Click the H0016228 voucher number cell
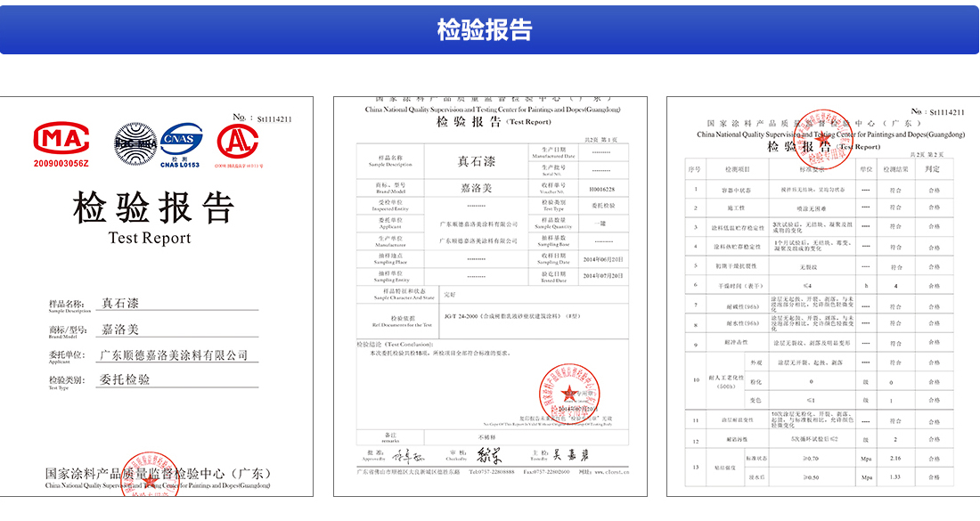 (602, 189)
